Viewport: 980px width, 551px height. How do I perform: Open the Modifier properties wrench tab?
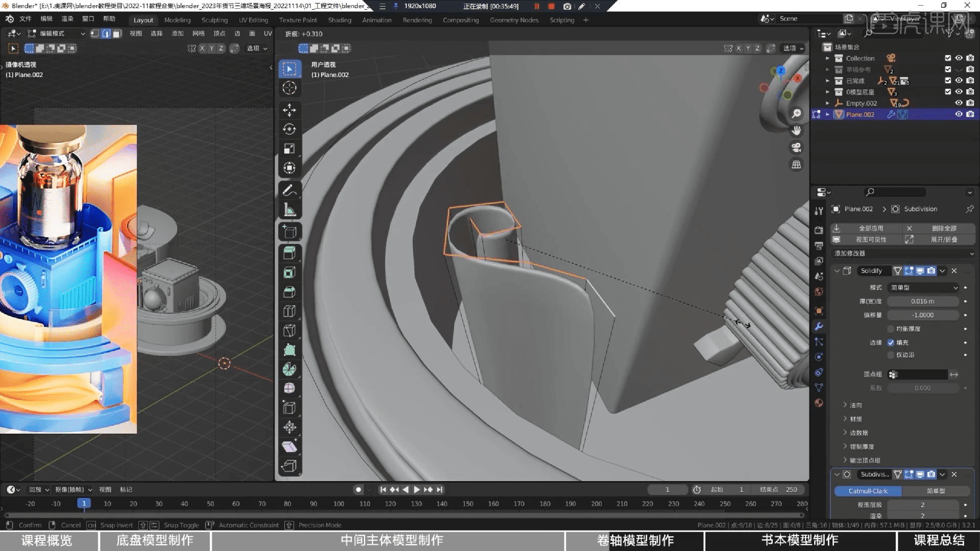click(x=819, y=327)
